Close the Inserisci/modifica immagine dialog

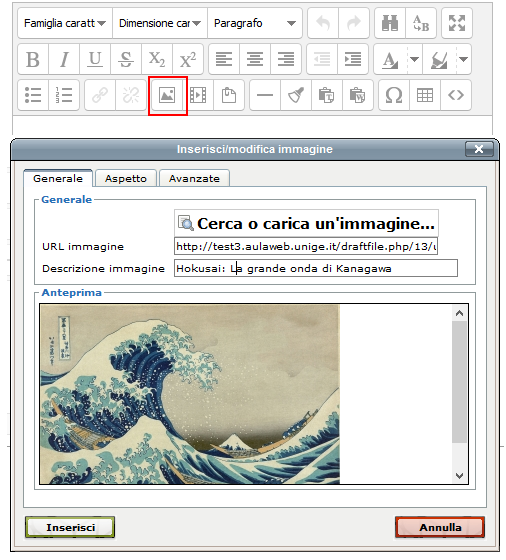coord(479,149)
